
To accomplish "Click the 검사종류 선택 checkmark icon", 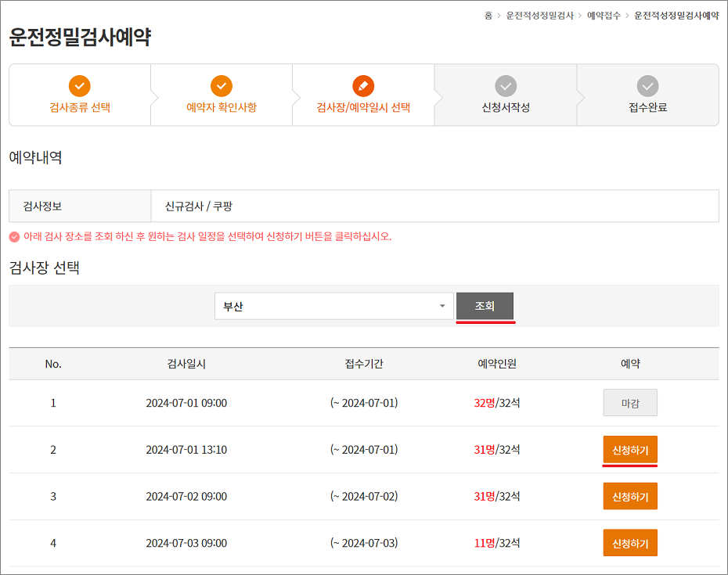I will pos(80,86).
